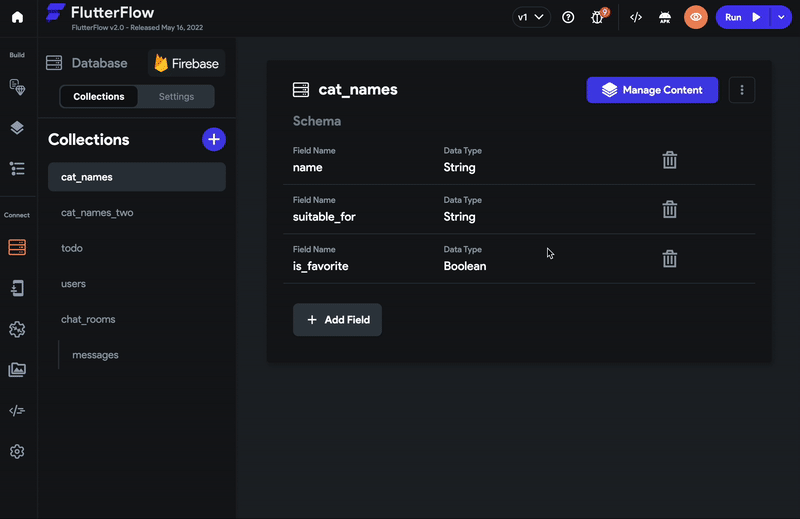The image size is (800, 519).
Task: Select the messages subcollection
Action: (x=95, y=355)
